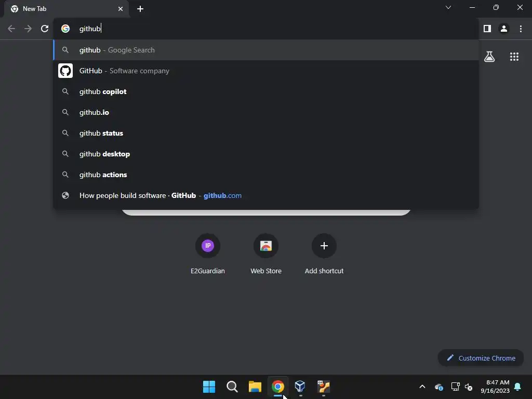This screenshot has width=532, height=399.
Task: Open the E2Guardian shortcut
Action: [208, 253]
